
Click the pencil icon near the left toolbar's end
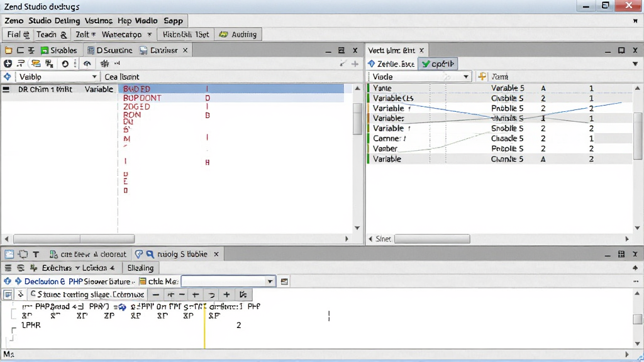pyautogui.click(x=343, y=63)
